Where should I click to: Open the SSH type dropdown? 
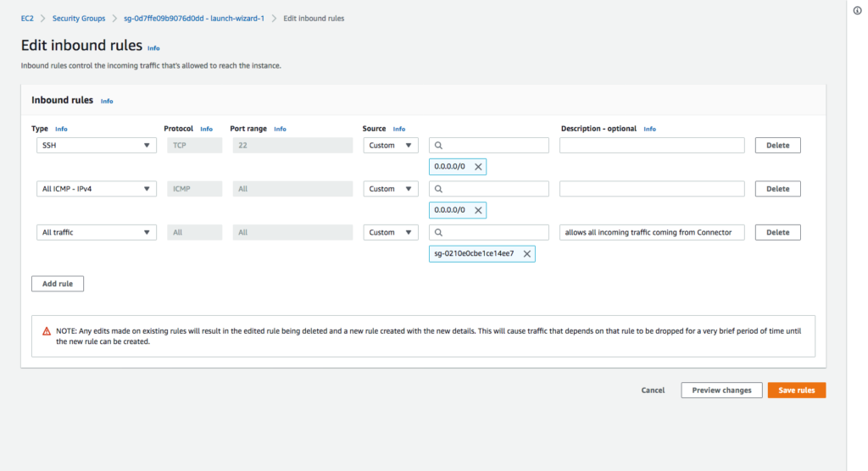pos(97,146)
